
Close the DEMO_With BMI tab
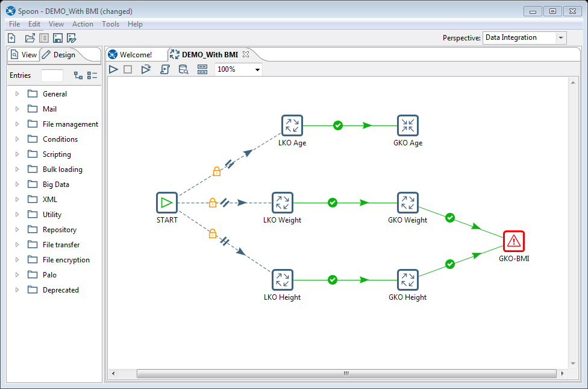tap(246, 54)
